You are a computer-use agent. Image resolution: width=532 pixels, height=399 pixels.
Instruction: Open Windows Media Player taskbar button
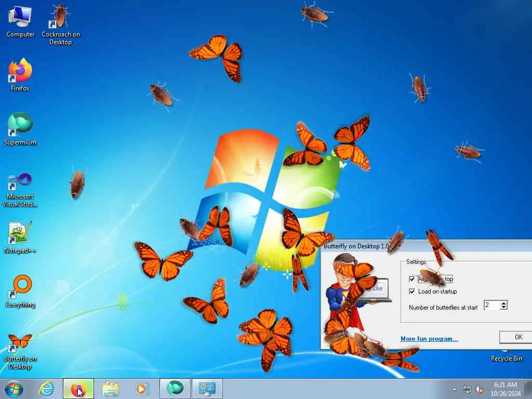coord(142,389)
